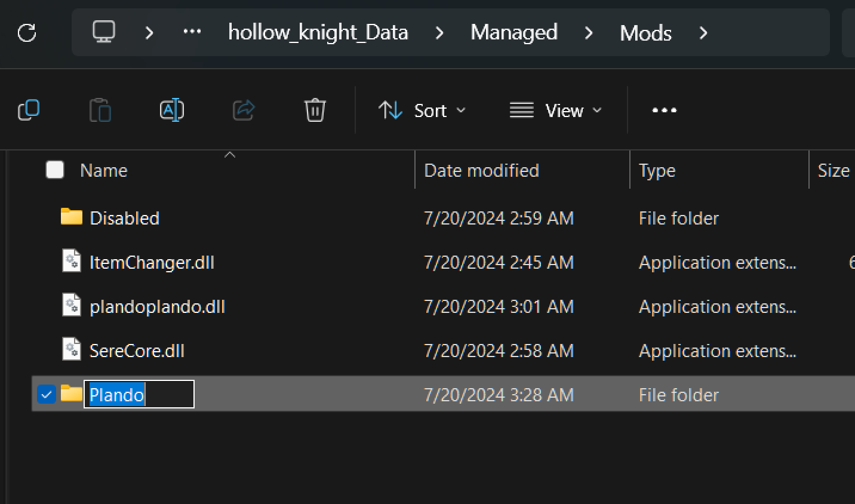
Task: Click the ItemChanger.dll file name
Action: pos(152,262)
